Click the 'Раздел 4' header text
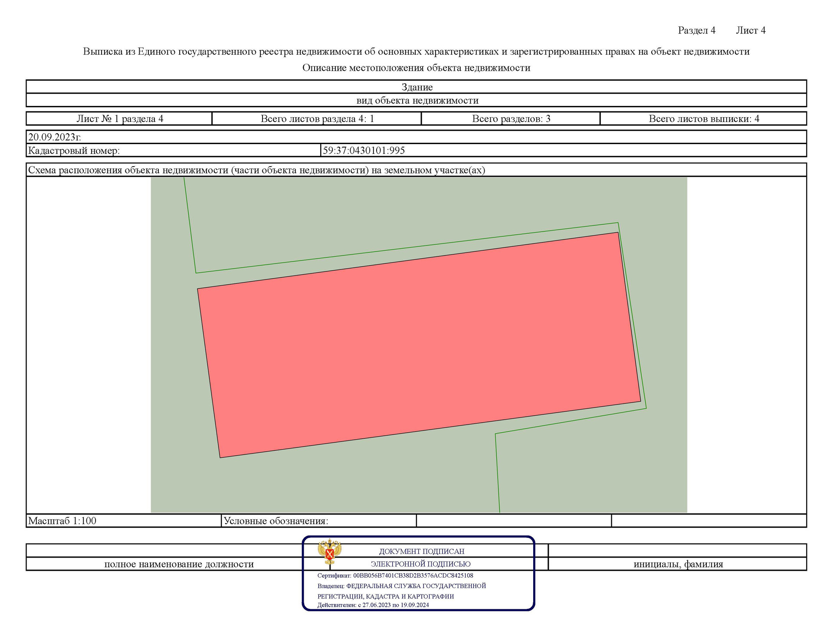Viewport: 833px width, 644px height. (x=696, y=30)
